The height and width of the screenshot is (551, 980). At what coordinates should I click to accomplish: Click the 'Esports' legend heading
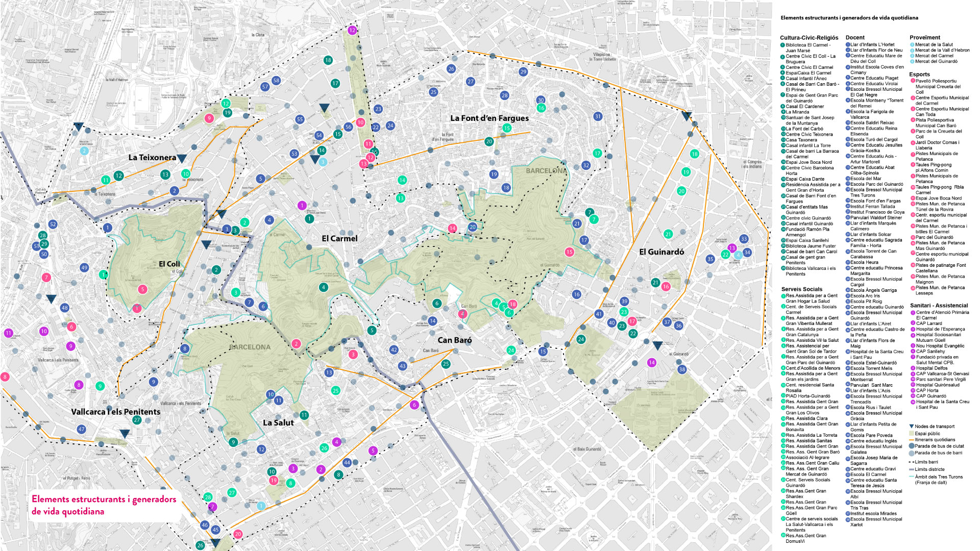coord(919,74)
